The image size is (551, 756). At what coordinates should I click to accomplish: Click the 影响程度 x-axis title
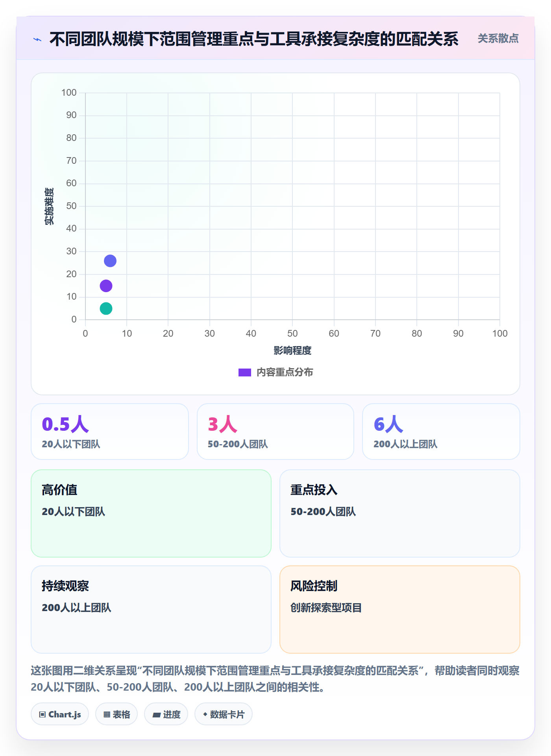click(x=292, y=350)
